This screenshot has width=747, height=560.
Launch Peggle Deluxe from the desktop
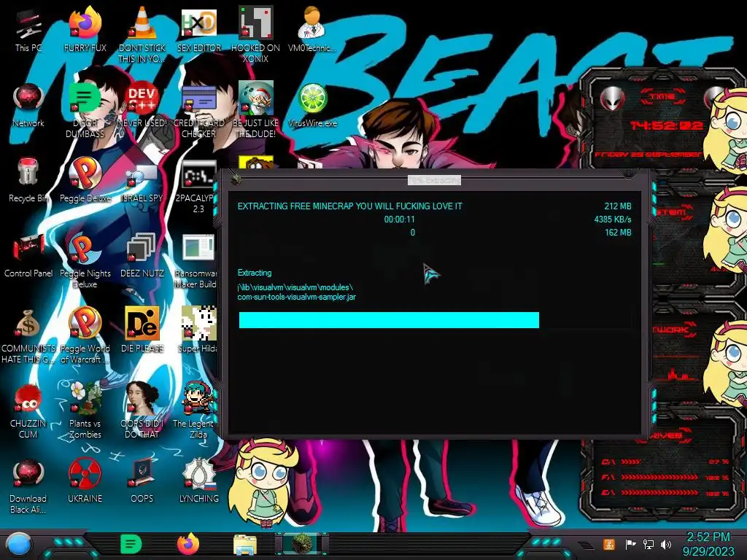click(x=85, y=174)
